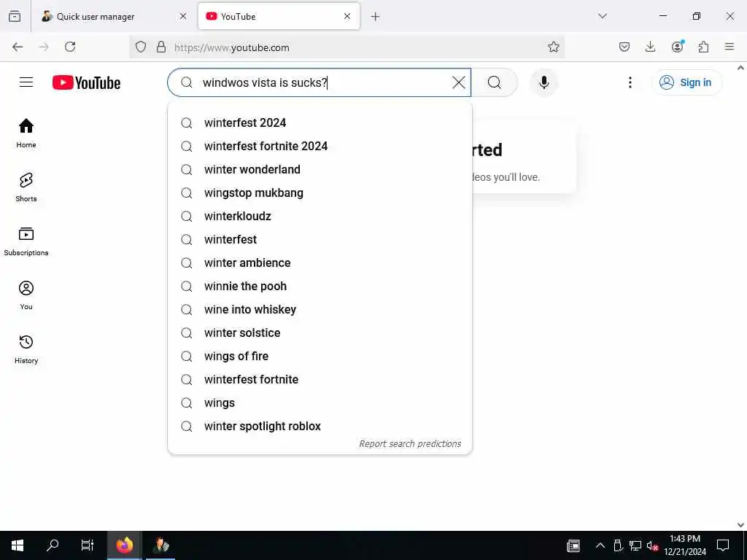Open the network tray icon
Image resolution: width=747 pixels, height=560 pixels.
(635, 545)
